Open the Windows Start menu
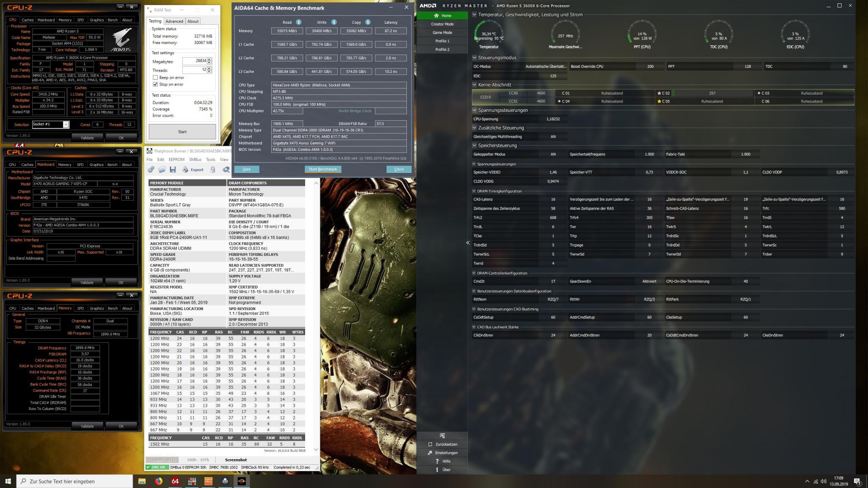Image resolution: width=868 pixels, height=488 pixels. [x=8, y=481]
